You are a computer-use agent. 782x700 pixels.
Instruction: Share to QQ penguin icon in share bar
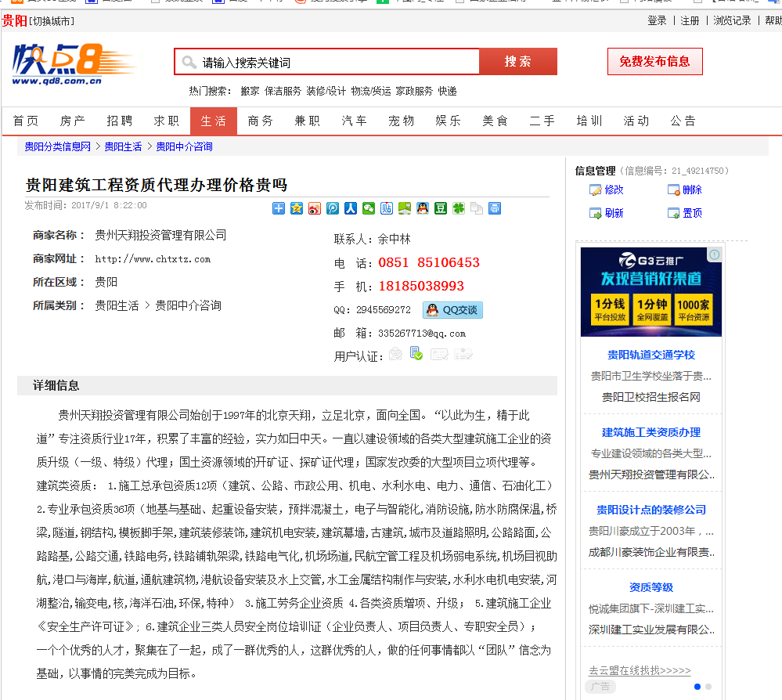423,208
